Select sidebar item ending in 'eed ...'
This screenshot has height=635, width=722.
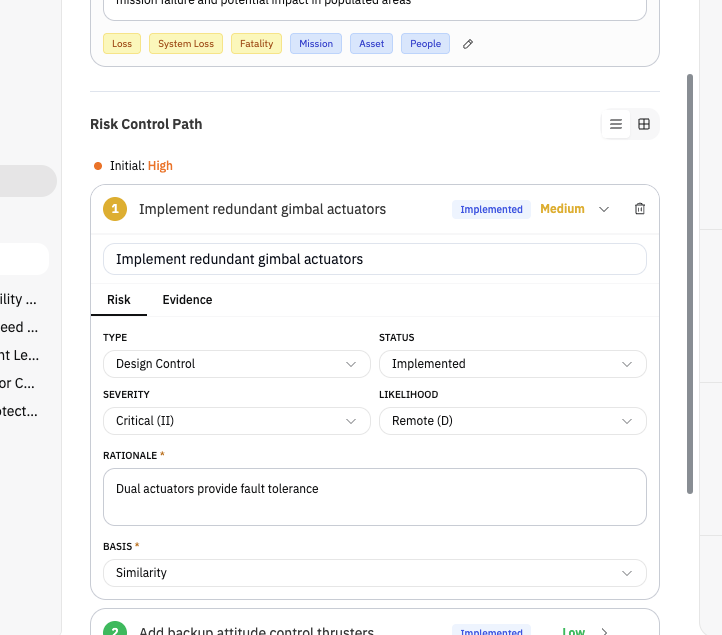click(x=18, y=327)
